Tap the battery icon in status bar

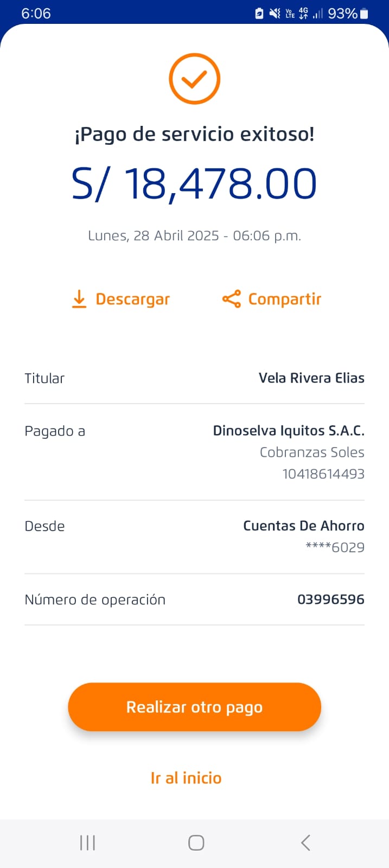(364, 14)
